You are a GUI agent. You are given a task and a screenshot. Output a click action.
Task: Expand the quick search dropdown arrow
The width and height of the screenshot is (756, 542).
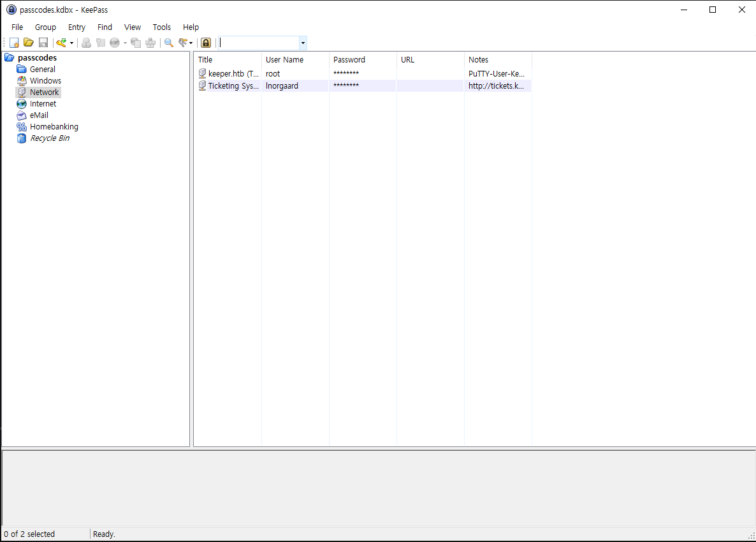click(303, 43)
